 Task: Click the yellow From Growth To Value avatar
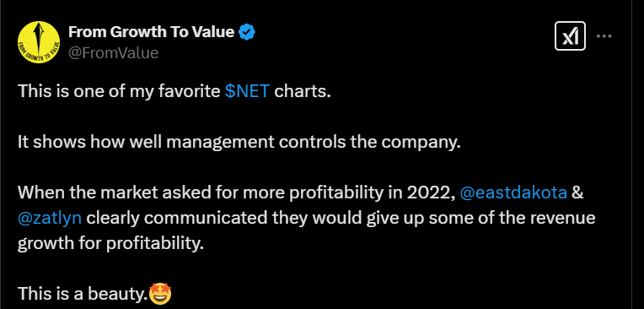[x=39, y=42]
